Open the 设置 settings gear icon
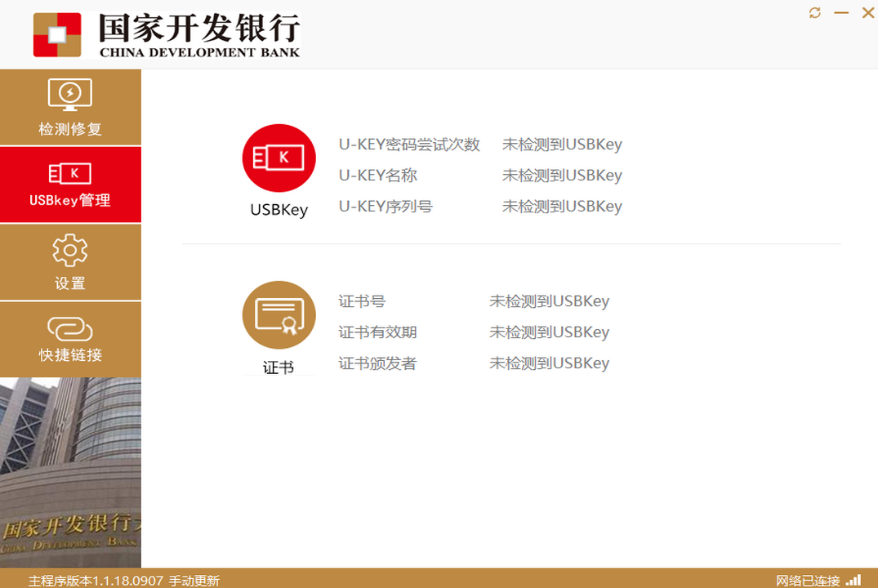This screenshot has width=878, height=588. click(x=70, y=249)
